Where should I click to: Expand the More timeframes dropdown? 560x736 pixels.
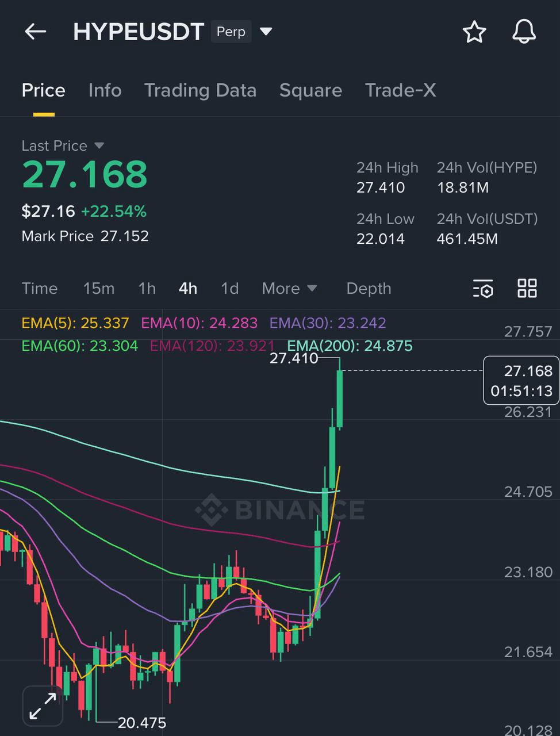[289, 289]
